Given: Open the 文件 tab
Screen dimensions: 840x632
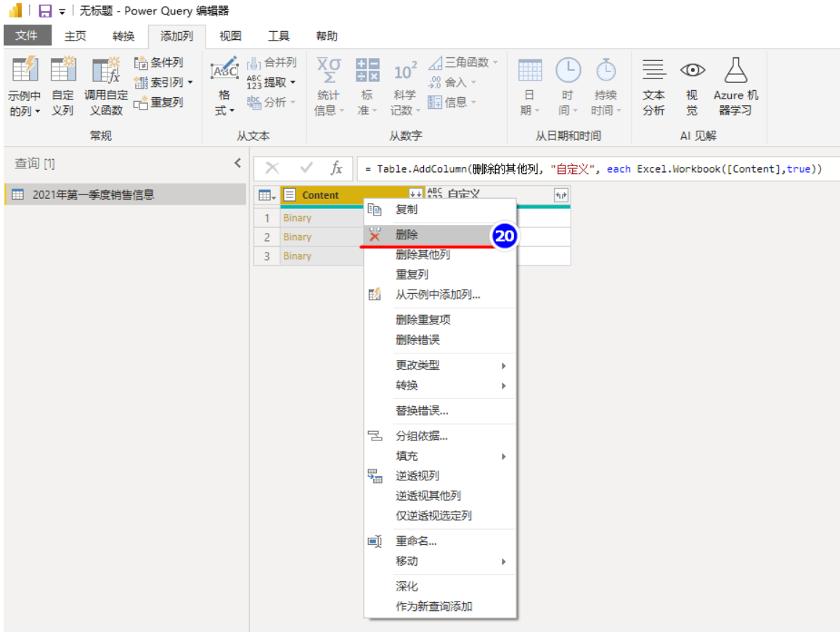Looking at the screenshot, I should pos(27,36).
